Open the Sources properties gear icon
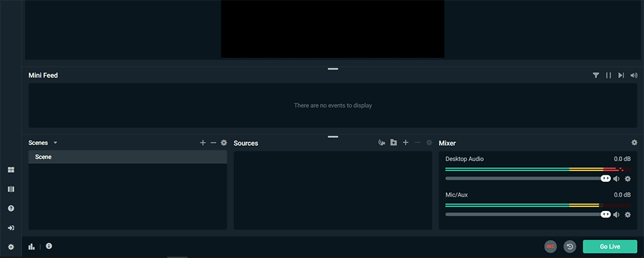This screenshot has height=258, width=644. [x=429, y=143]
